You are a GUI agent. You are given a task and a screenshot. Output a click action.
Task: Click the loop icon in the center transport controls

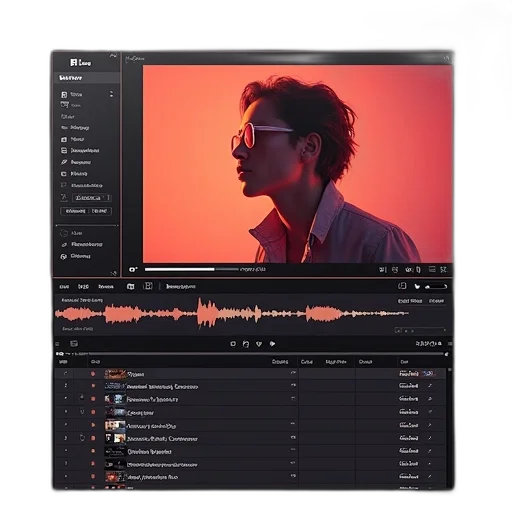pyautogui.click(x=246, y=344)
